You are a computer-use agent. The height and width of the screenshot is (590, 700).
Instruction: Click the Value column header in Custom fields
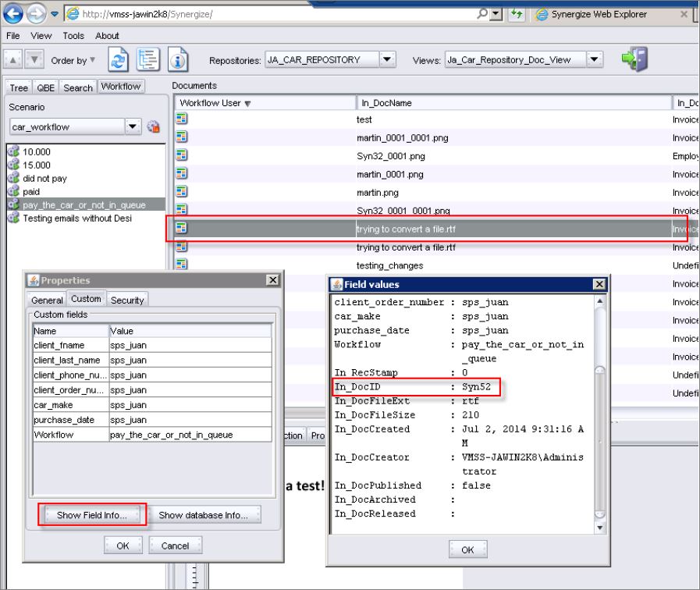(x=190, y=331)
